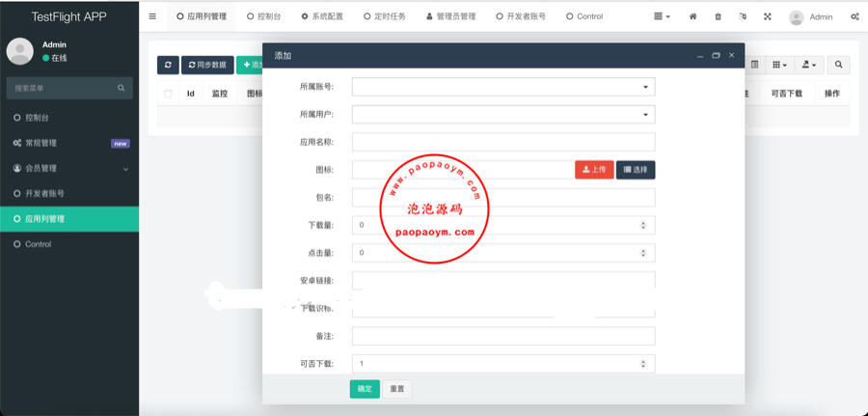
Task: Open the 所属用户 dropdown
Action: pos(502,115)
